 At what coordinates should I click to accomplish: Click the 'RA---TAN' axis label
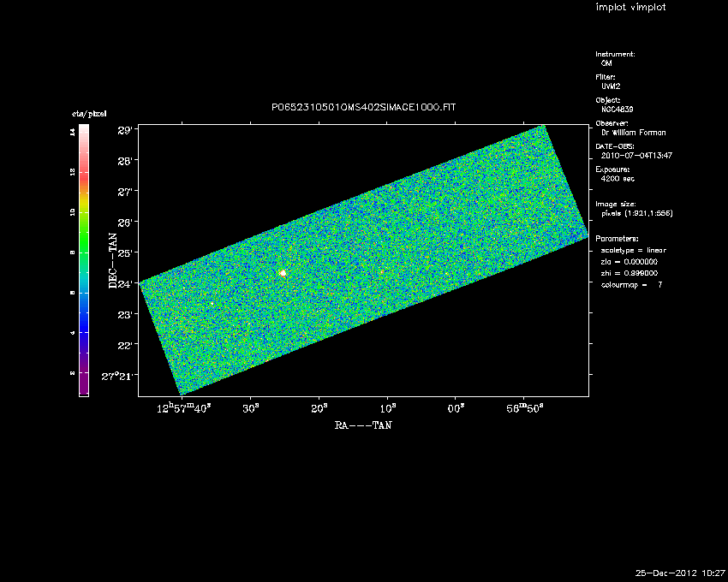tap(363, 425)
